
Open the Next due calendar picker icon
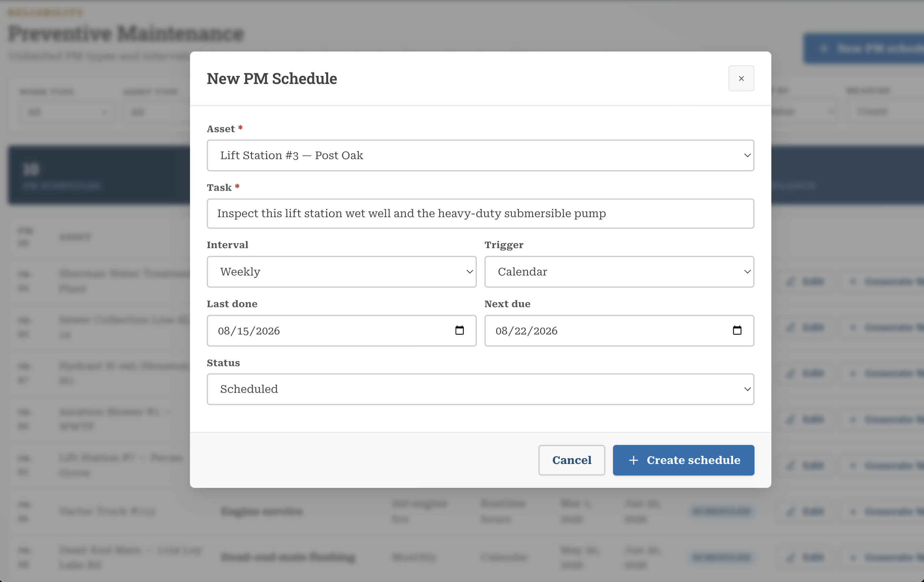737,330
